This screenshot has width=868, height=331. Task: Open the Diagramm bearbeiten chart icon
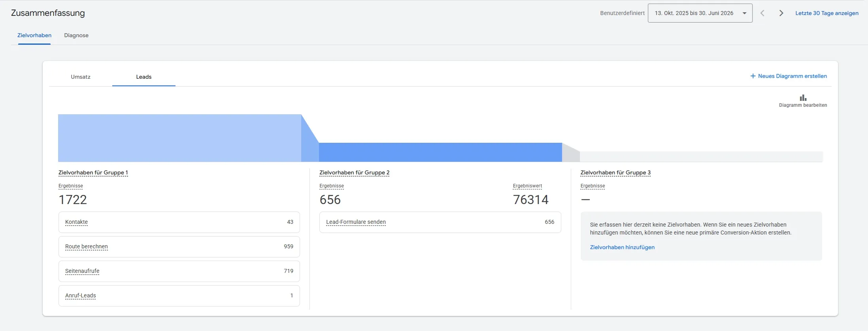(803, 98)
